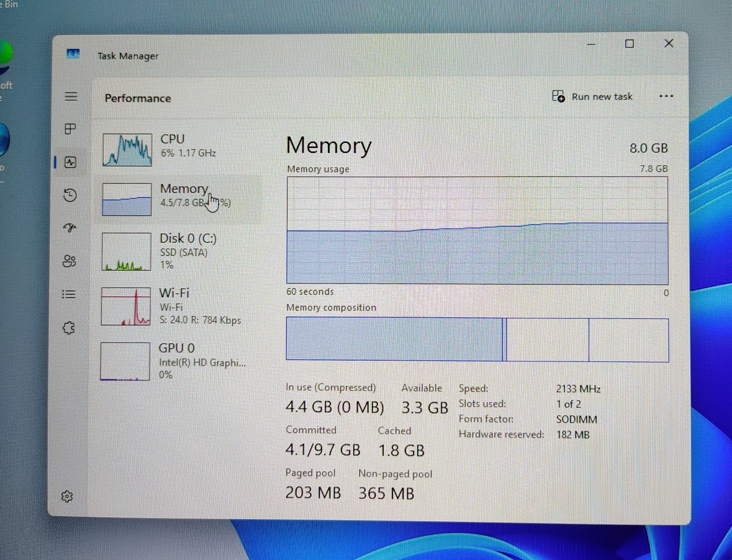Click the Available value 3.3 GB

pos(425,408)
